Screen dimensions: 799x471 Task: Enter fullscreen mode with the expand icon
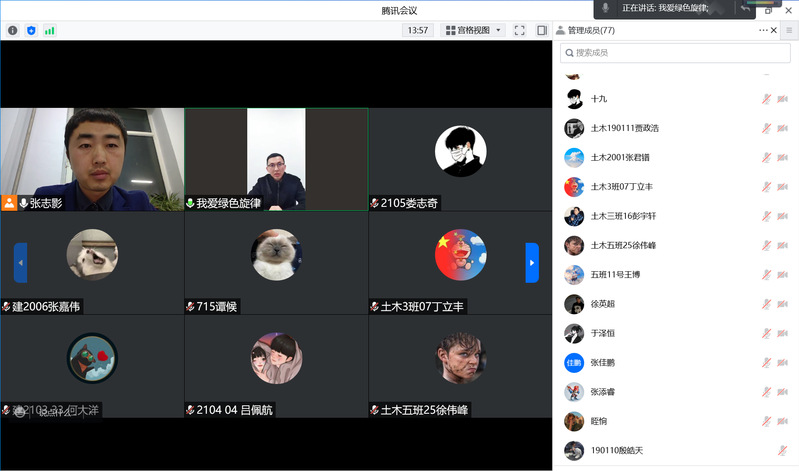tap(519, 31)
